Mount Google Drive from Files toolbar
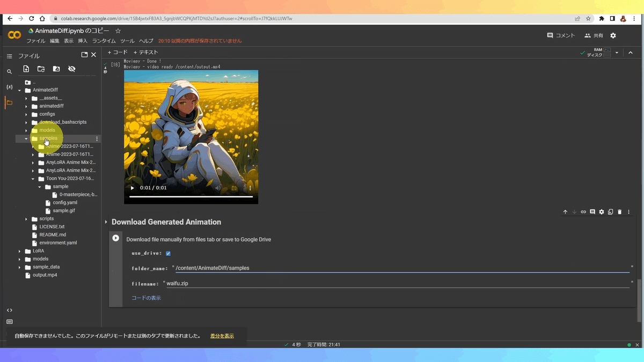 click(56, 69)
